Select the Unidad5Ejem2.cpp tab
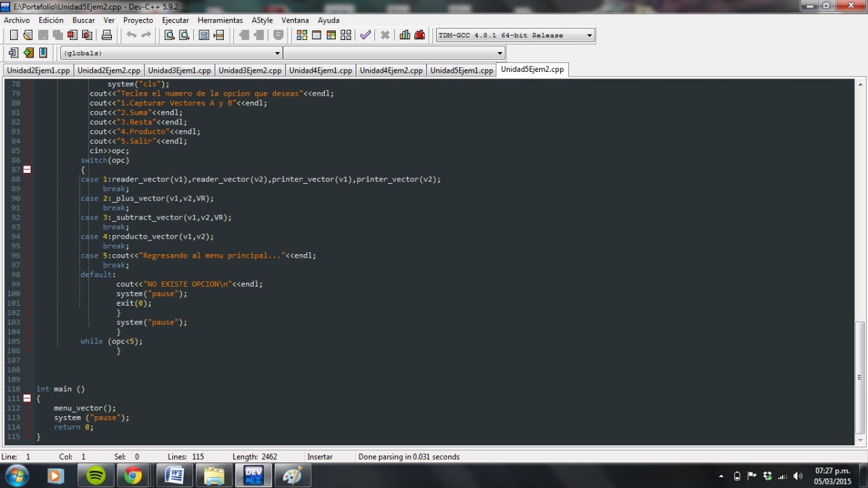 (532, 69)
